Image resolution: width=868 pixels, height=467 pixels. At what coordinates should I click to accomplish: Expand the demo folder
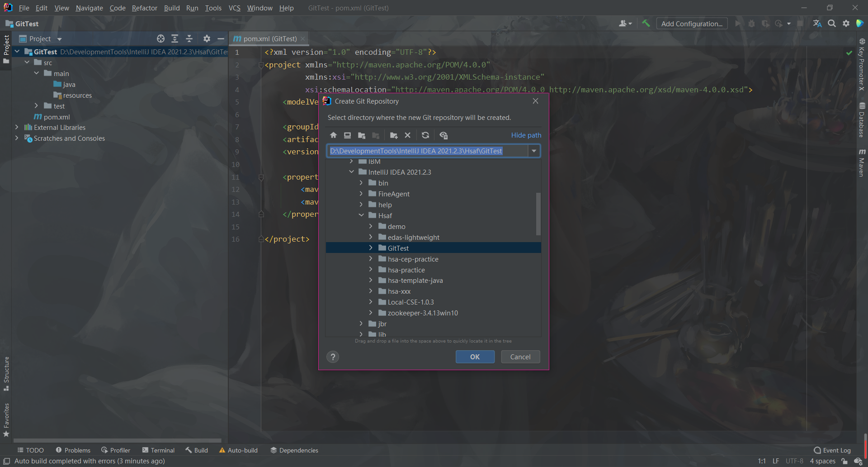(371, 226)
